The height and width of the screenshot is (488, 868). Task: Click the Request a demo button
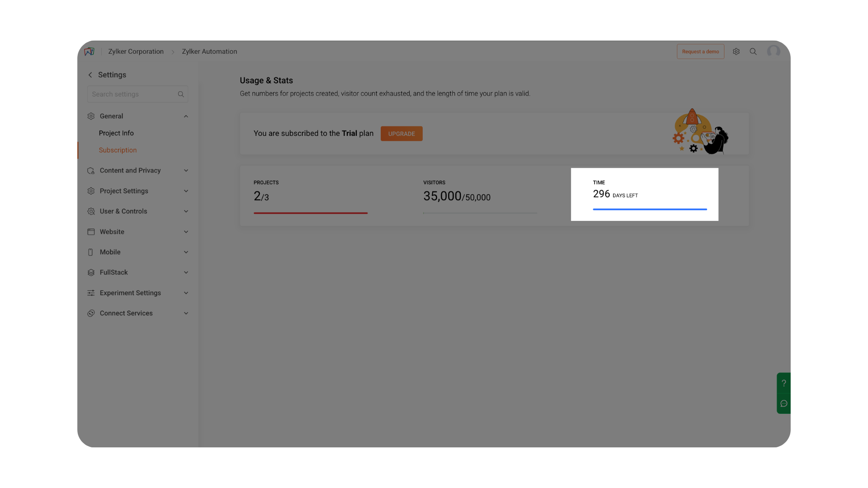[x=700, y=52]
